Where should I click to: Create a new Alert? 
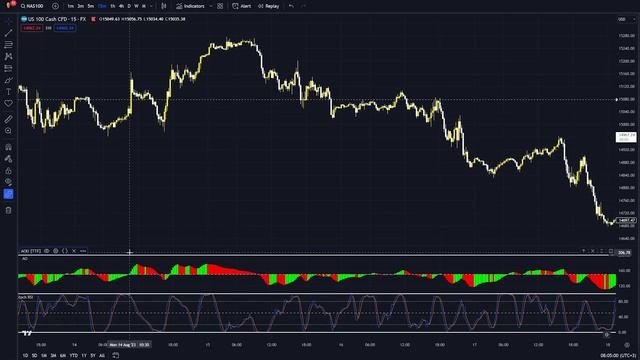coord(242,6)
